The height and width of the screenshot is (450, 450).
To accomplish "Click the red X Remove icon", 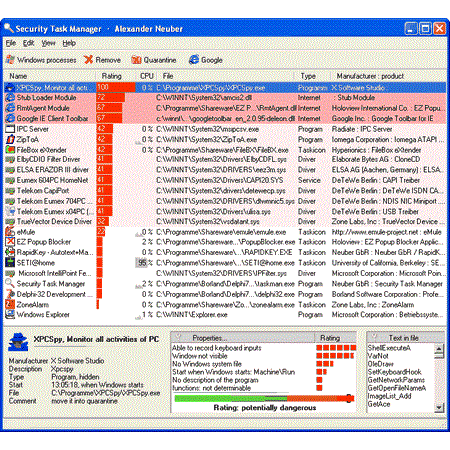I will coord(88,60).
